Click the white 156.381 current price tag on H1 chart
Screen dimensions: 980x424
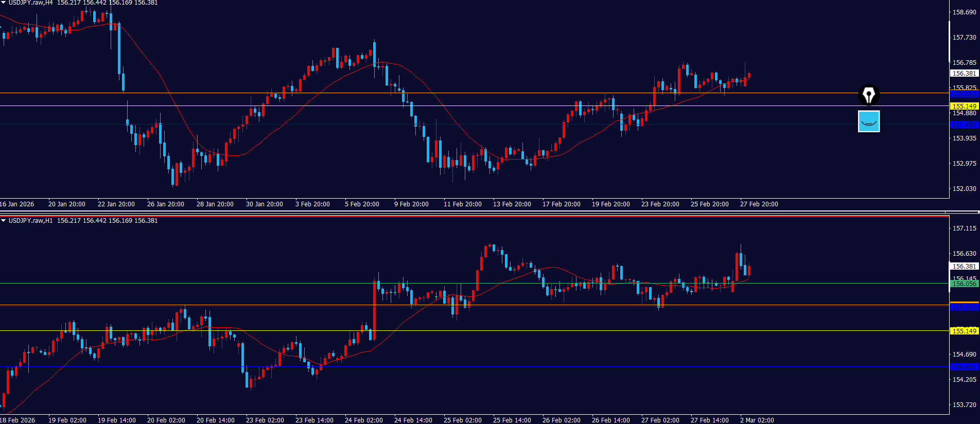click(x=964, y=267)
